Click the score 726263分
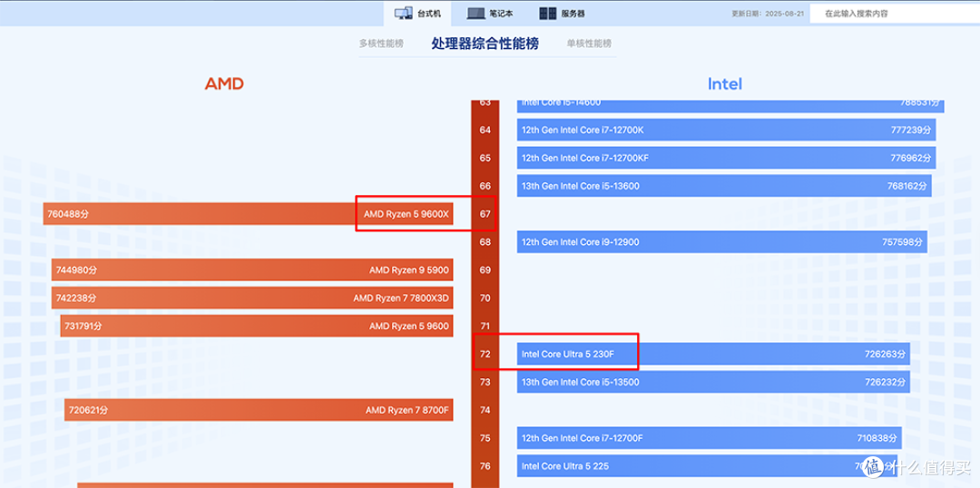The height and width of the screenshot is (488, 980). coord(886,355)
